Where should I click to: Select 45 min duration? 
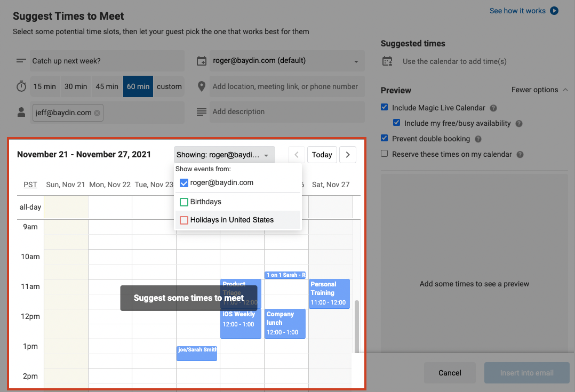click(107, 86)
